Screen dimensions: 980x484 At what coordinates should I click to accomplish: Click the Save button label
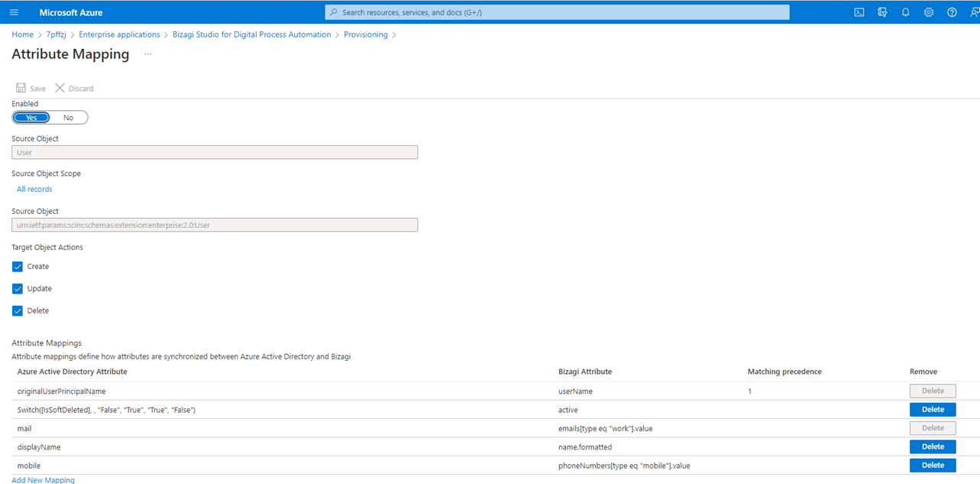tap(37, 89)
